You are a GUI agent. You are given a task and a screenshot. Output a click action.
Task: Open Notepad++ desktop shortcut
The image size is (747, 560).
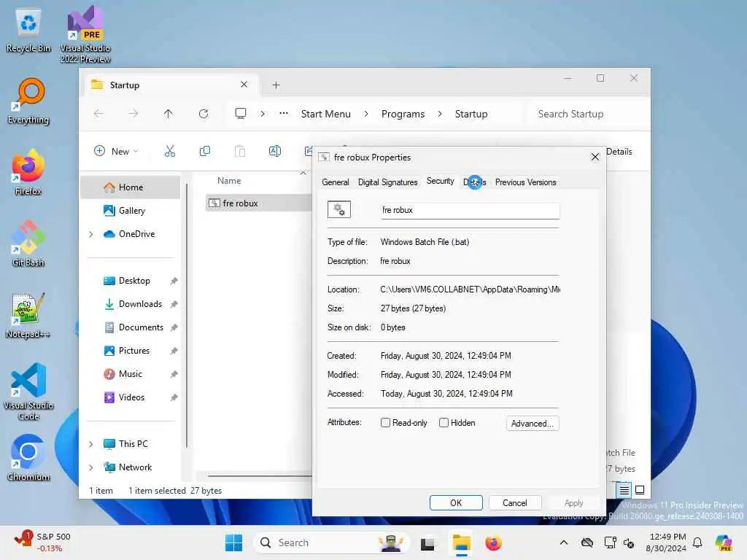point(28,315)
